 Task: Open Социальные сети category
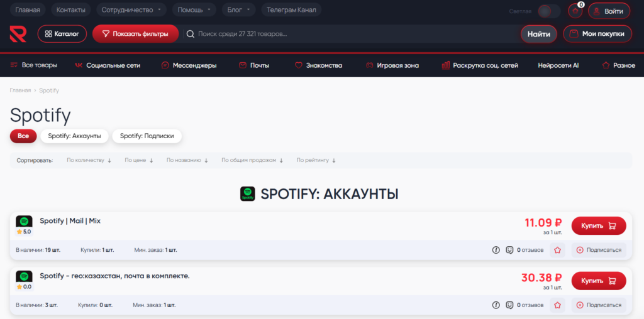[108, 65]
